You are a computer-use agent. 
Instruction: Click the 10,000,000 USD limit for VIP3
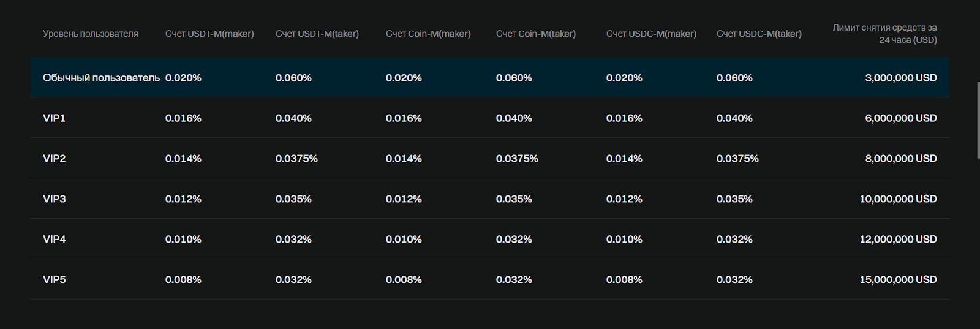coord(898,199)
